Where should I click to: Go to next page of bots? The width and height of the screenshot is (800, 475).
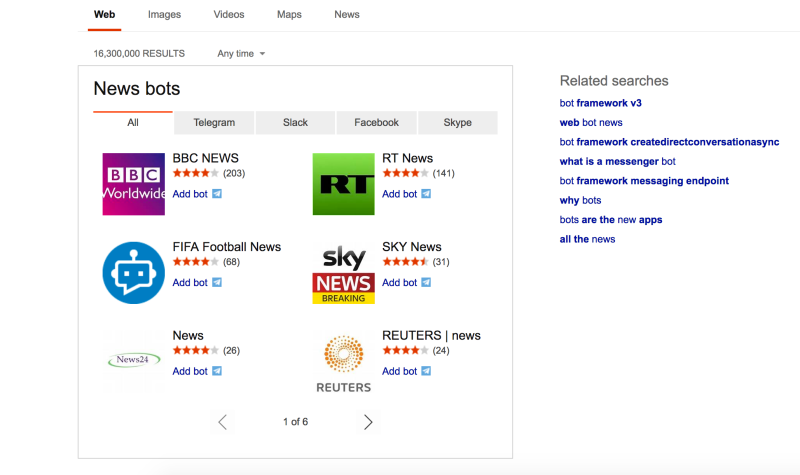(x=368, y=422)
